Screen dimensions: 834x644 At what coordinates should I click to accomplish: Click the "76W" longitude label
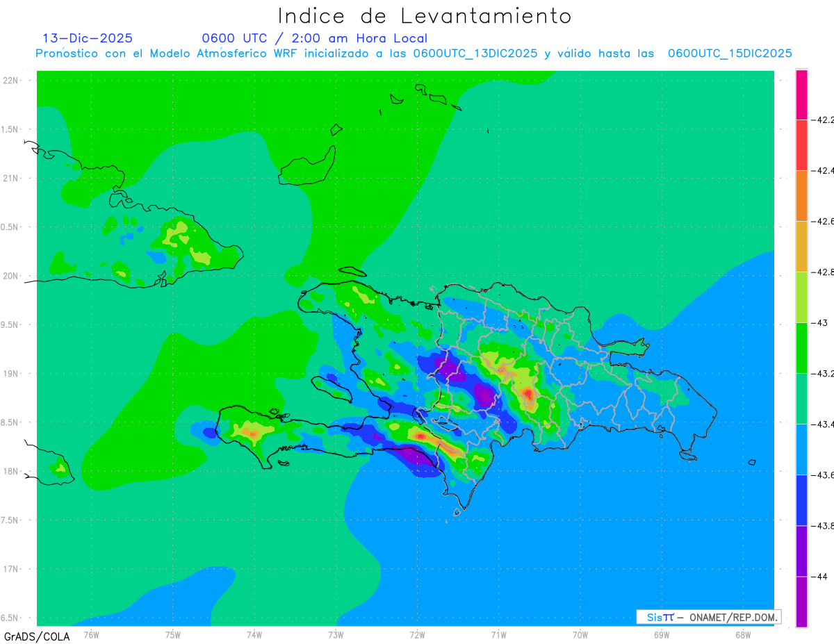91,634
